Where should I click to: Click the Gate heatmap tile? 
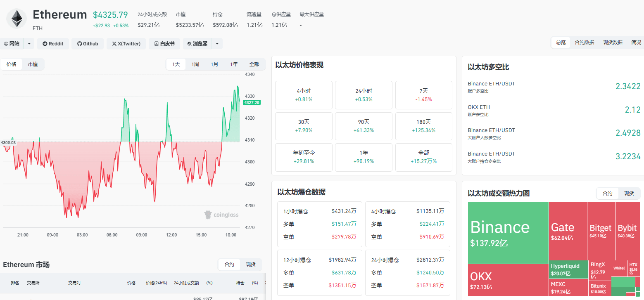click(568, 231)
